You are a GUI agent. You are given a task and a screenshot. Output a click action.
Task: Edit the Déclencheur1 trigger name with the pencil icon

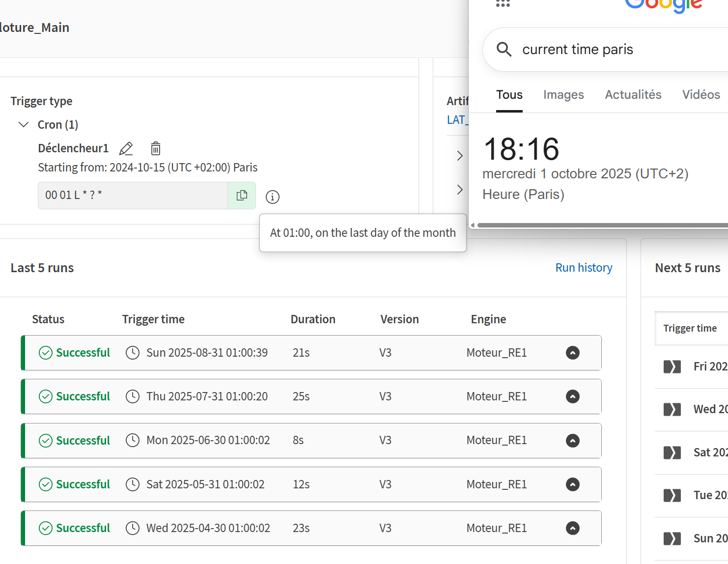tap(126, 148)
